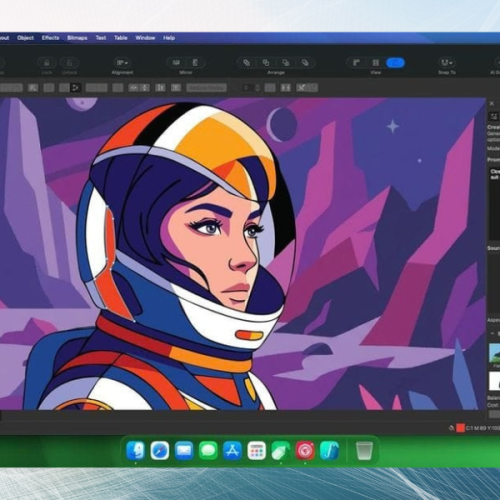Open the Table menu
This screenshot has height=500, width=500.
point(121,38)
